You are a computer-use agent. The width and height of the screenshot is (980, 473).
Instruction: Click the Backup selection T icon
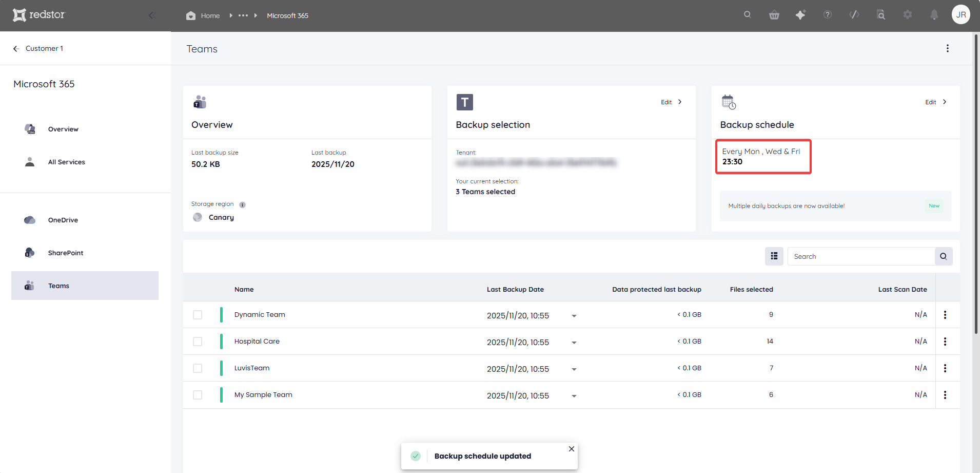point(465,102)
